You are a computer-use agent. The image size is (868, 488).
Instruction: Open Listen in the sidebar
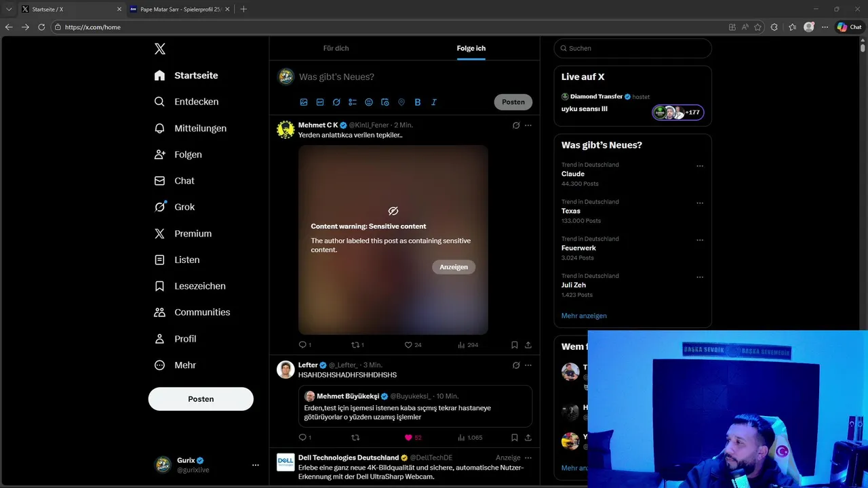[177, 260]
